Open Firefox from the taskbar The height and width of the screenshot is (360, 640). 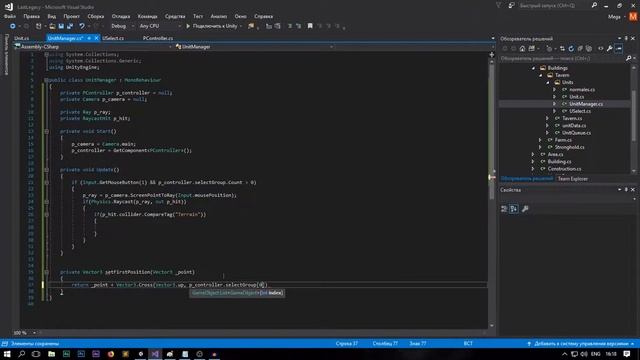[111, 354]
